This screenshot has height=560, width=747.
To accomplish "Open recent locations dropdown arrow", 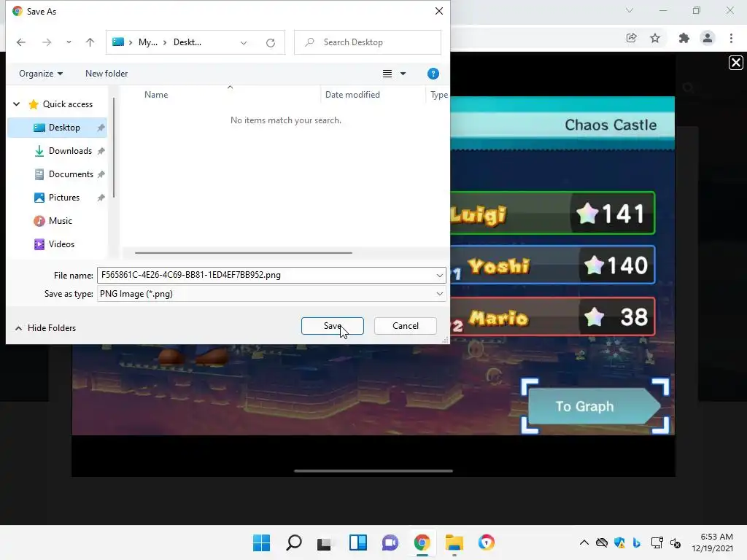I will [x=69, y=42].
